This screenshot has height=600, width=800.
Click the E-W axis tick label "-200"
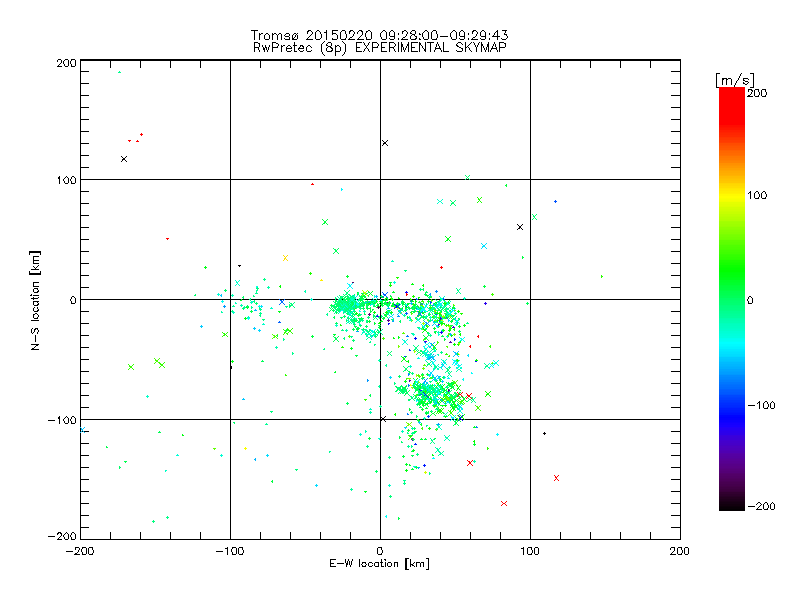(x=80, y=551)
